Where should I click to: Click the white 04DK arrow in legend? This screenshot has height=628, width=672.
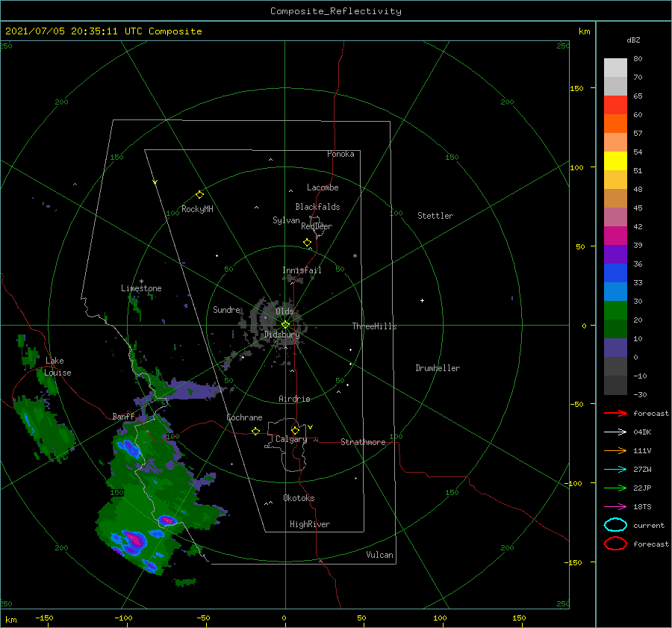click(615, 432)
